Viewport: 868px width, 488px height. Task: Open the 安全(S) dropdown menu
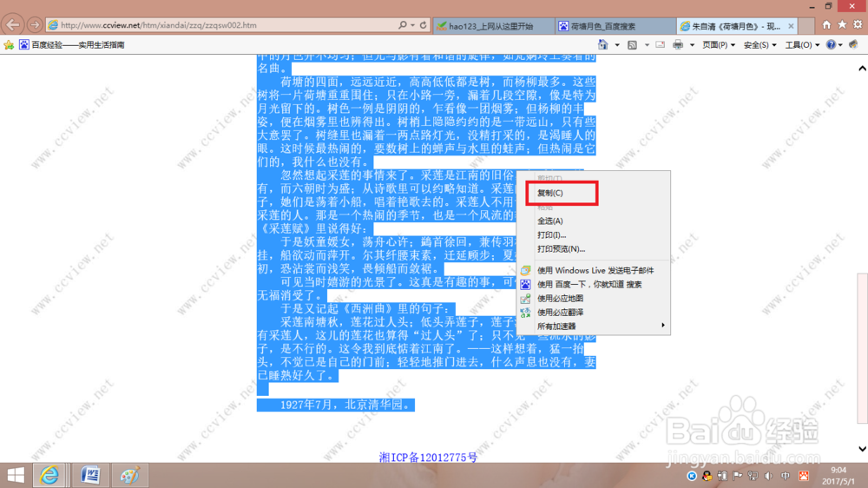click(x=760, y=45)
